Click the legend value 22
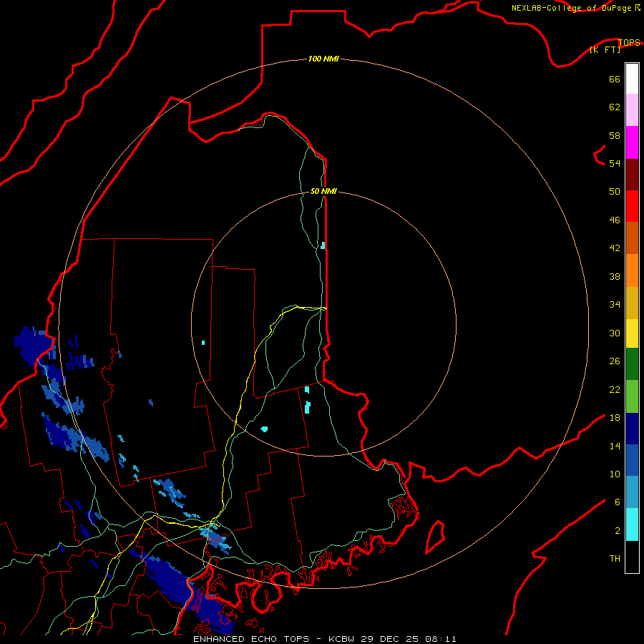Image resolution: width=644 pixels, height=644 pixels. click(x=615, y=390)
